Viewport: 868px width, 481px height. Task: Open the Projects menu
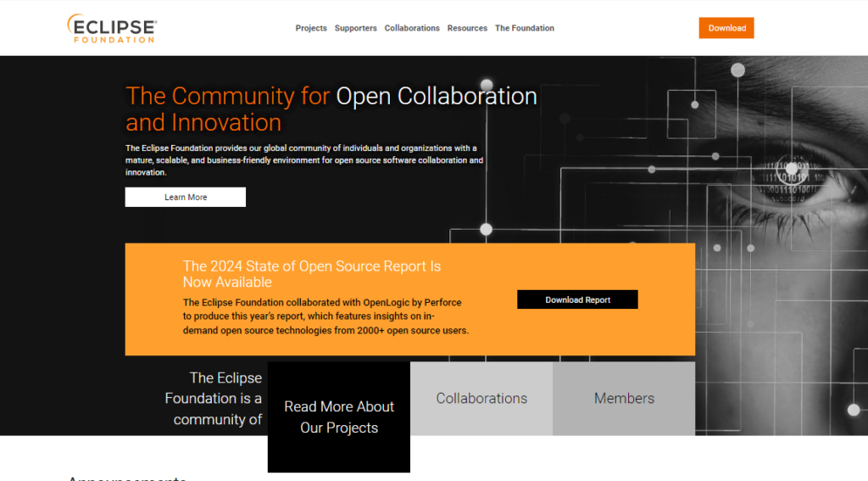point(311,28)
